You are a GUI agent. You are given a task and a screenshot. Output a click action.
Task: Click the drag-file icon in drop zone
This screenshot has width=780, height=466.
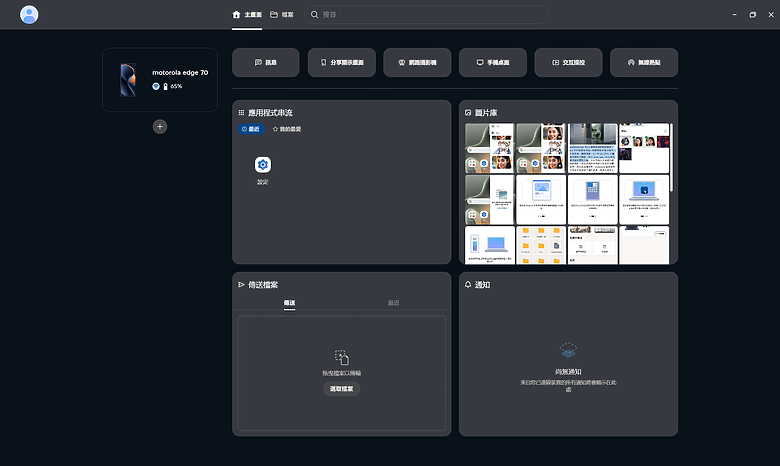[342, 357]
